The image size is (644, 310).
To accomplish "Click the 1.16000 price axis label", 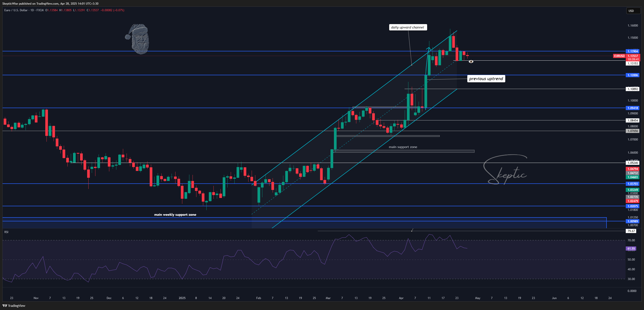I will [x=633, y=26].
